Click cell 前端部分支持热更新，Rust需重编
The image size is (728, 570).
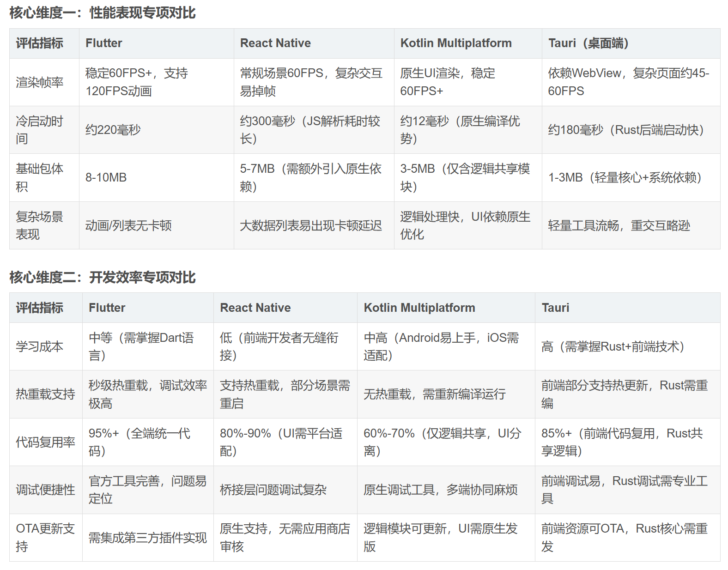coord(627,394)
